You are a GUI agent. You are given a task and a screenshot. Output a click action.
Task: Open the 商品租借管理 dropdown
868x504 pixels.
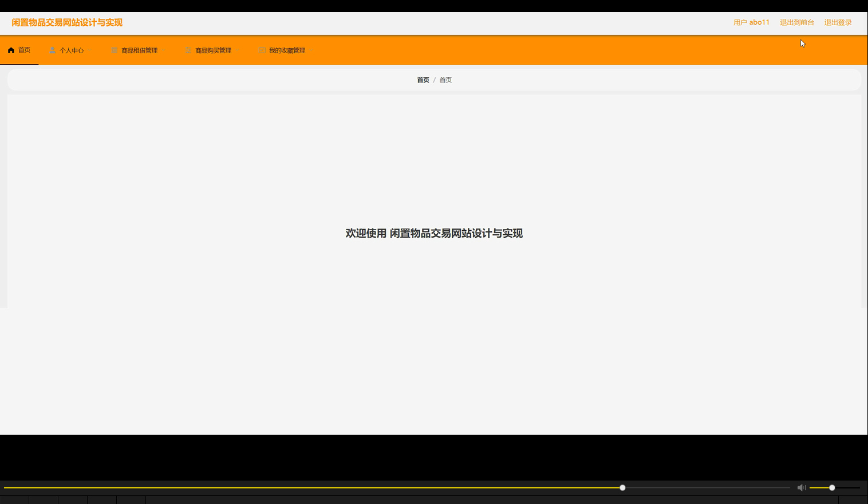click(139, 50)
